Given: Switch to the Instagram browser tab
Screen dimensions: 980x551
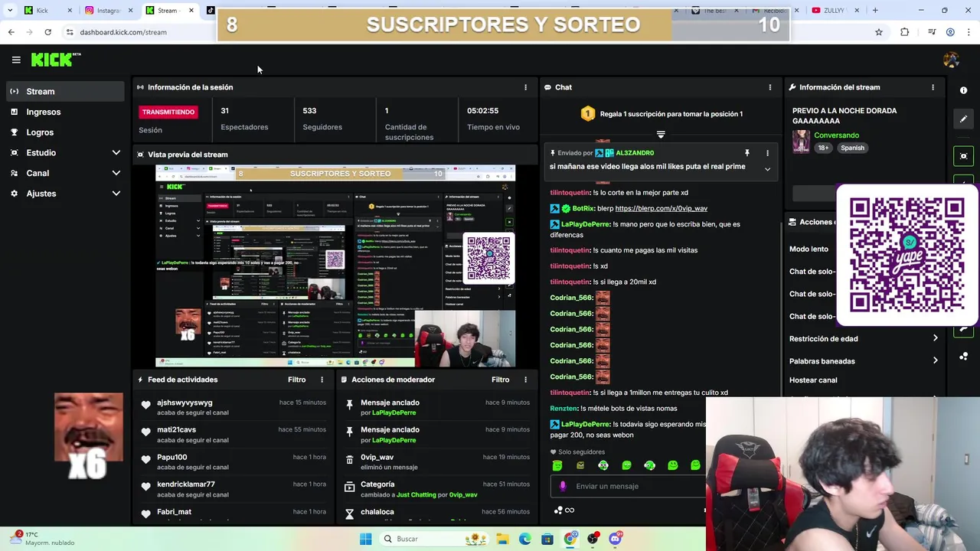Looking at the screenshot, I should (x=108, y=11).
